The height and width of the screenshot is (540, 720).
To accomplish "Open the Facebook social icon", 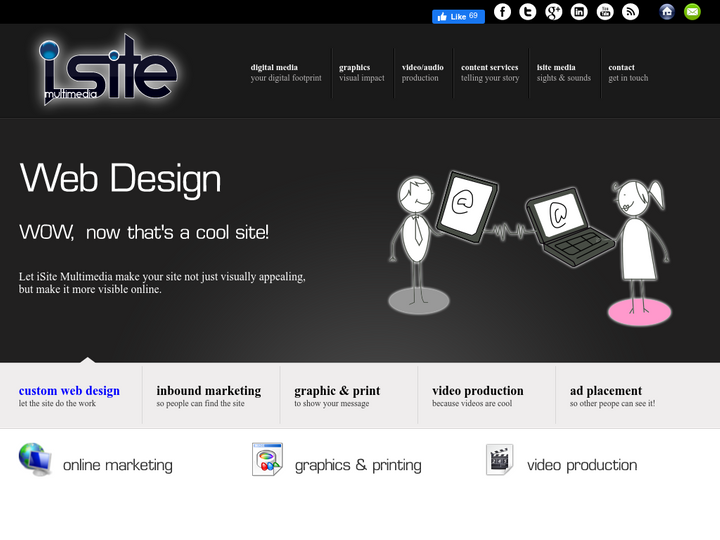I will [502, 12].
